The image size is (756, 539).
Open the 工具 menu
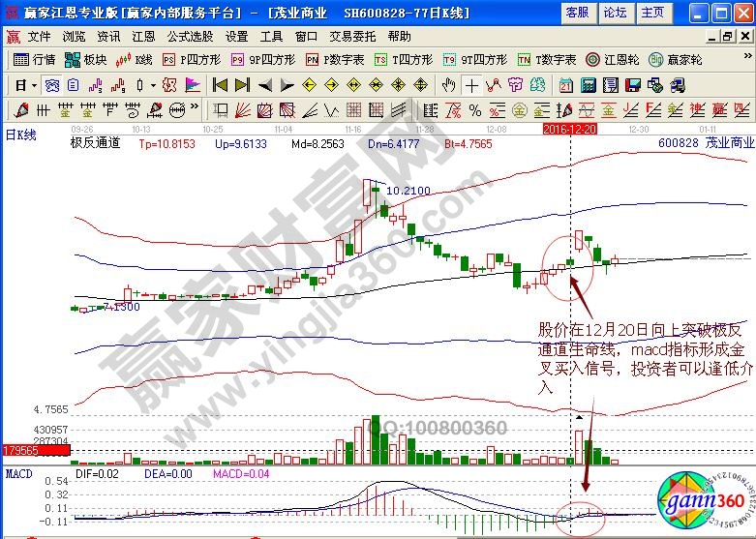(271, 36)
